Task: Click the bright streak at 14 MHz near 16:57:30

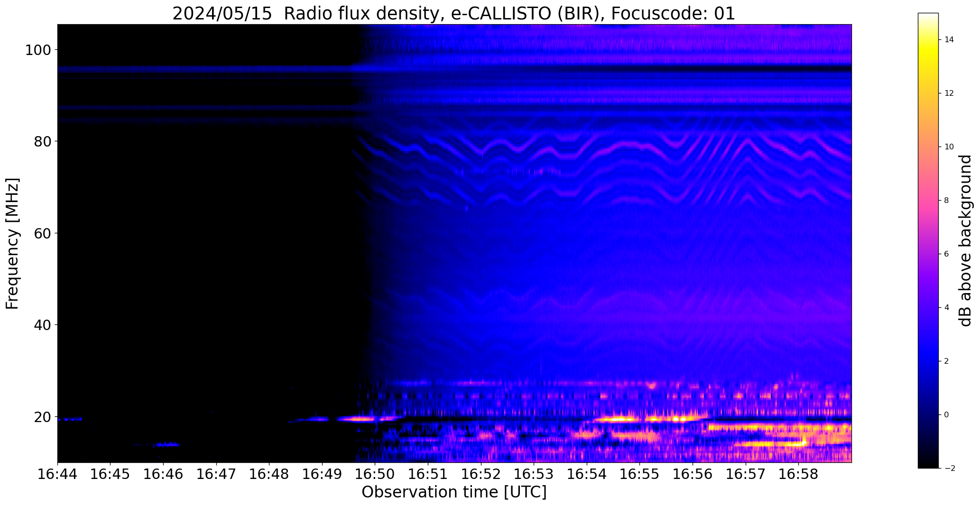Action: tap(771, 444)
